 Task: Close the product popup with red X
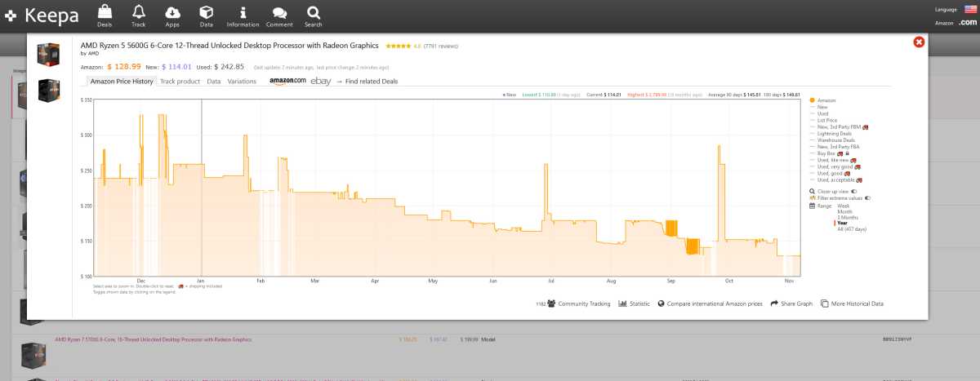919,42
